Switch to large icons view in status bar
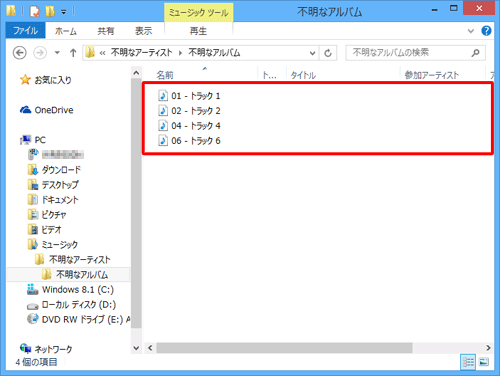This screenshot has width=500, height=376. 484,362
